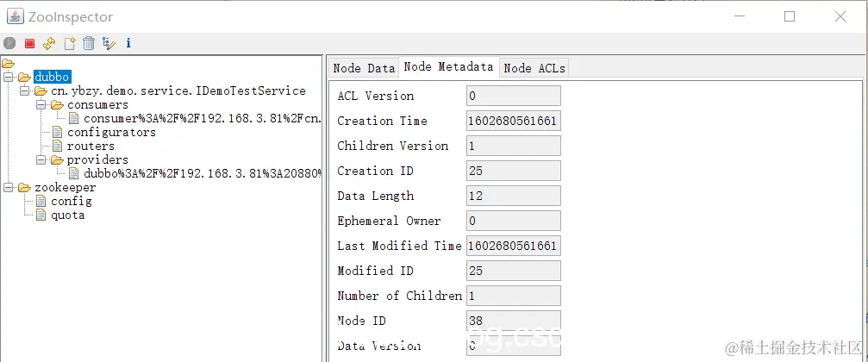The image size is (868, 362).
Task: Click the Ephemeral Owner value field
Action: coord(513,221)
